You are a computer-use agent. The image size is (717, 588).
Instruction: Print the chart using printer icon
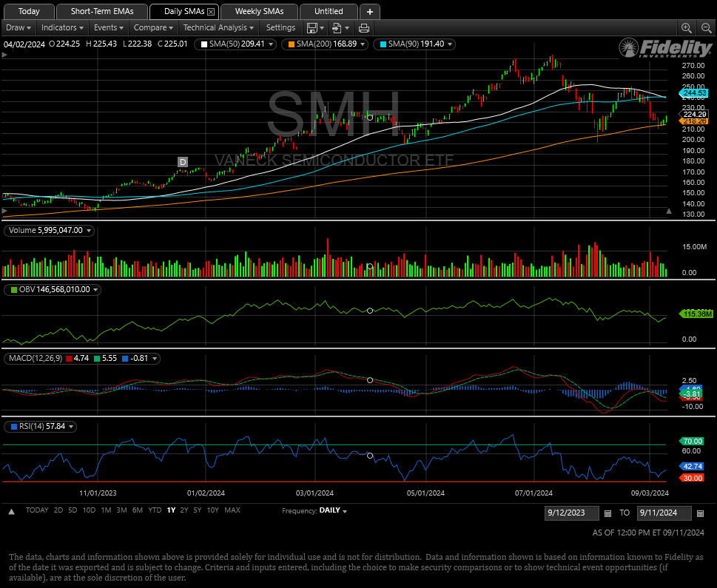tap(363, 28)
